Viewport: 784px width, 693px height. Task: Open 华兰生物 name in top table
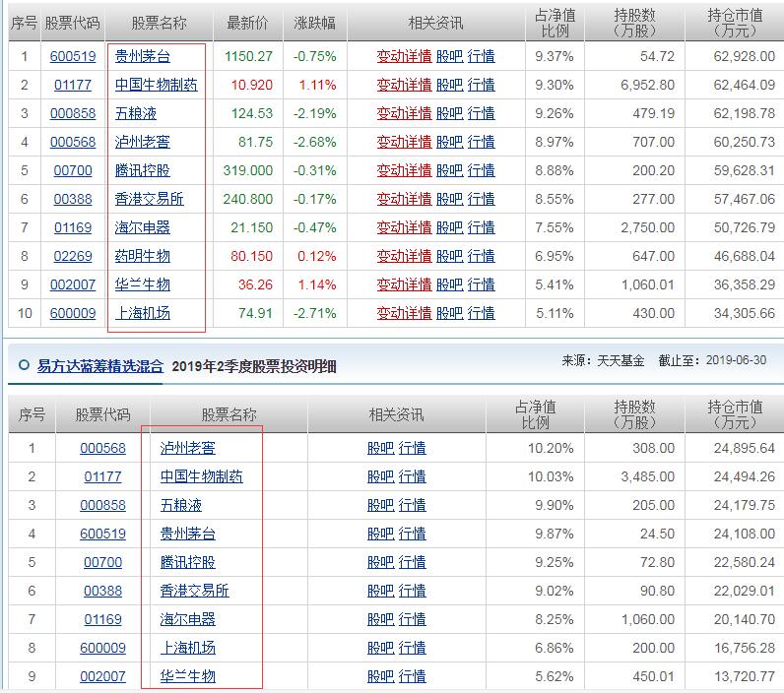[x=143, y=284]
